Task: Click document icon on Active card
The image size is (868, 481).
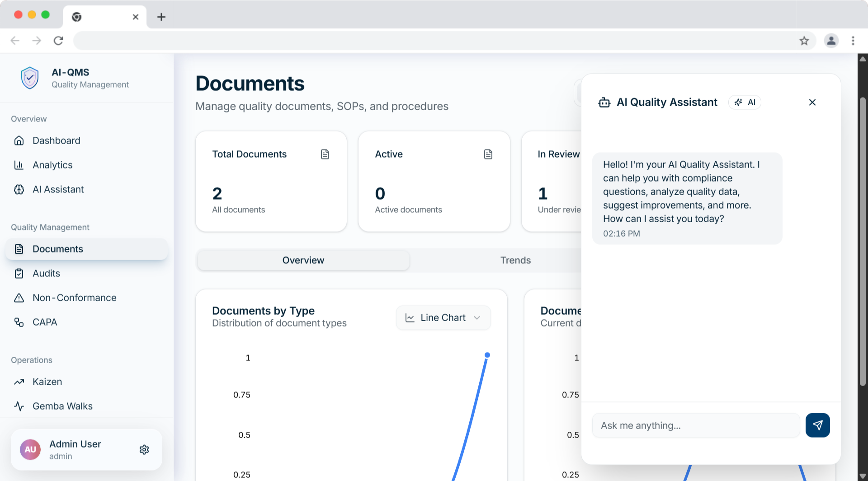Action: 488,154
